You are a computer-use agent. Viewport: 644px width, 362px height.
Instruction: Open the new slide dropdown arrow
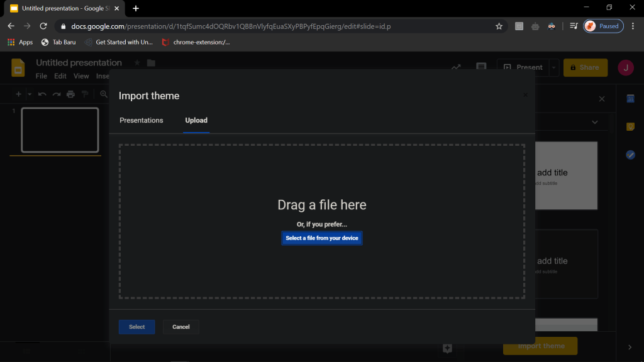tap(29, 94)
